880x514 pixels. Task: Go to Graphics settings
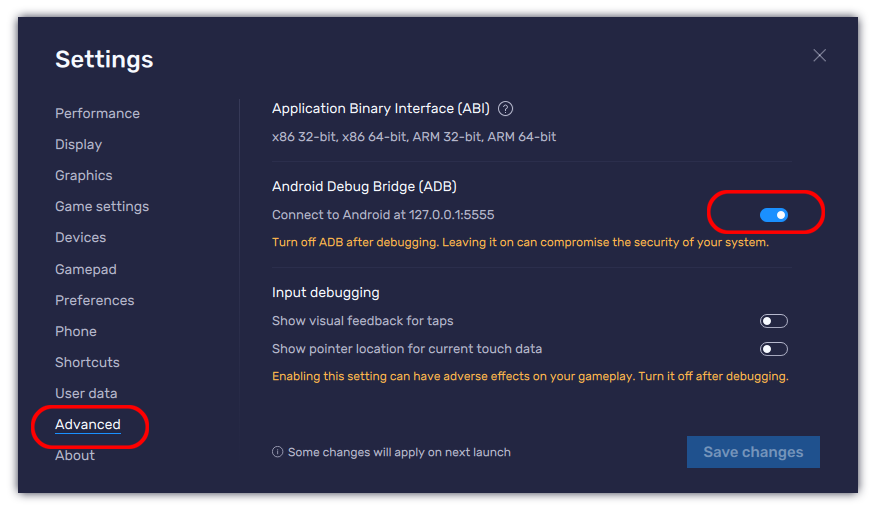coord(84,176)
